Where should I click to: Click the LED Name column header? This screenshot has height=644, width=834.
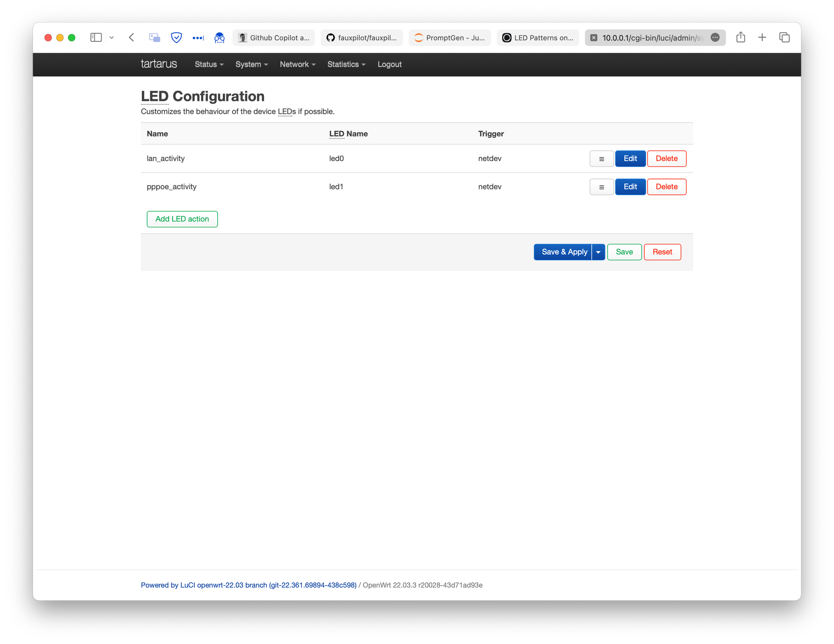pyautogui.click(x=349, y=134)
